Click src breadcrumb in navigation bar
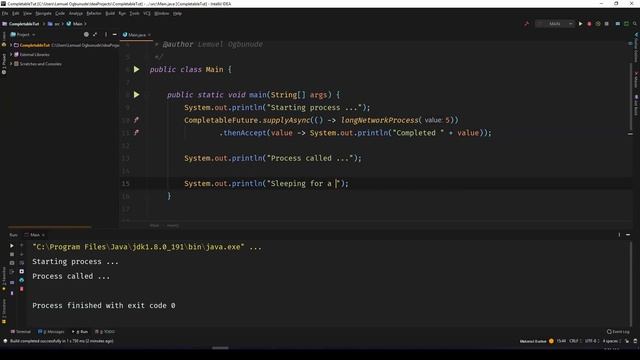Image resolution: width=640 pixels, height=360 pixels. point(54,24)
